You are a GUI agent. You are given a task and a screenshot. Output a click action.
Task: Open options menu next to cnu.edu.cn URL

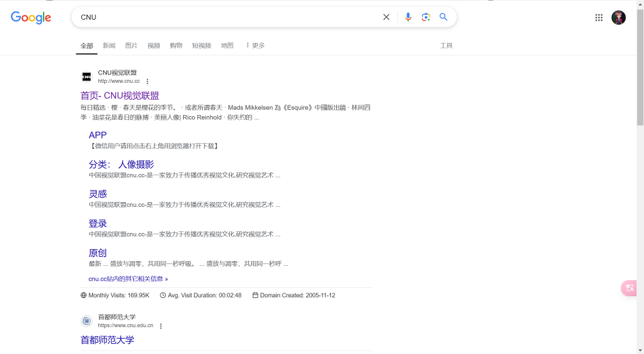coord(161,326)
